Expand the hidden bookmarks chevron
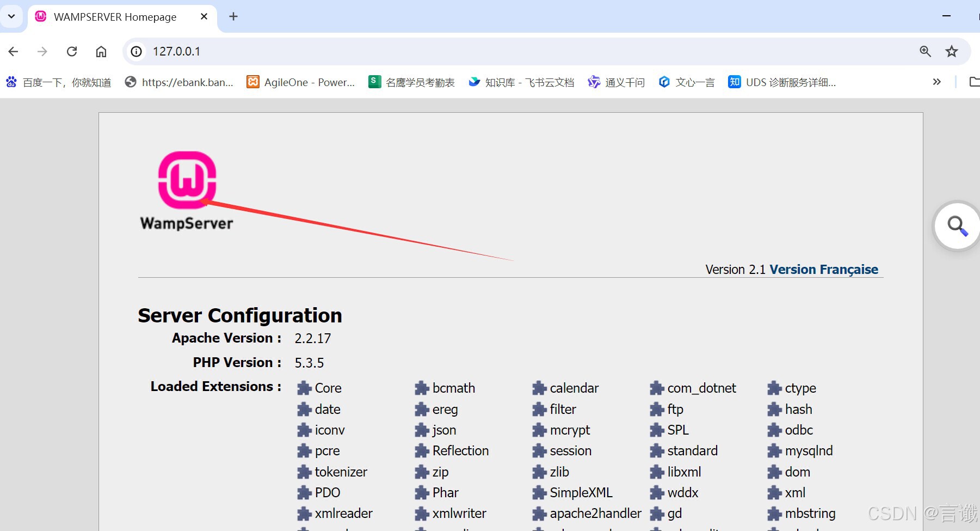 point(936,82)
